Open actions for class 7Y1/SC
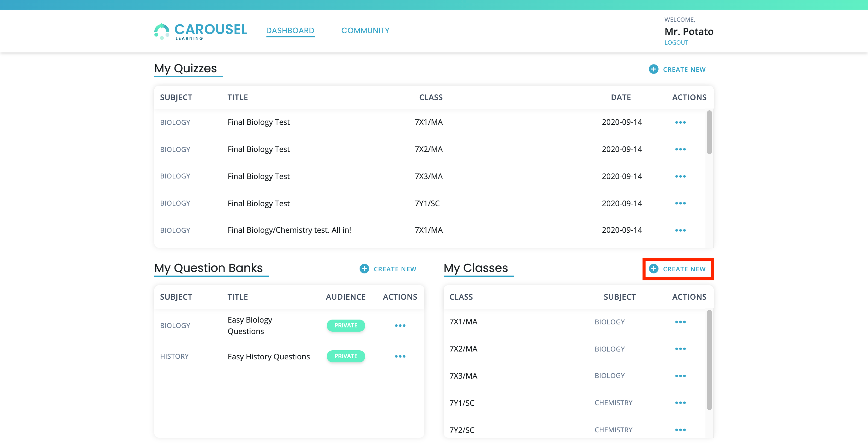The height and width of the screenshot is (448, 868). tap(680, 403)
